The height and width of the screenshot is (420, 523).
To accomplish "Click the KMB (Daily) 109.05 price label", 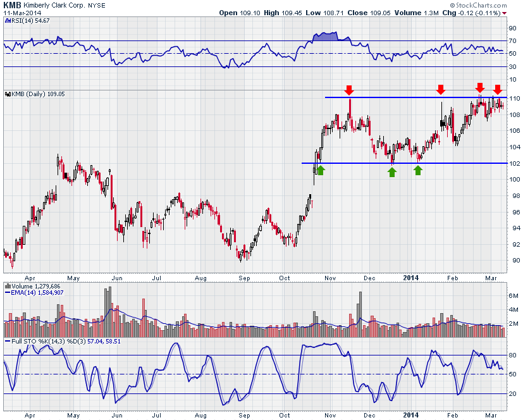I will [38, 94].
